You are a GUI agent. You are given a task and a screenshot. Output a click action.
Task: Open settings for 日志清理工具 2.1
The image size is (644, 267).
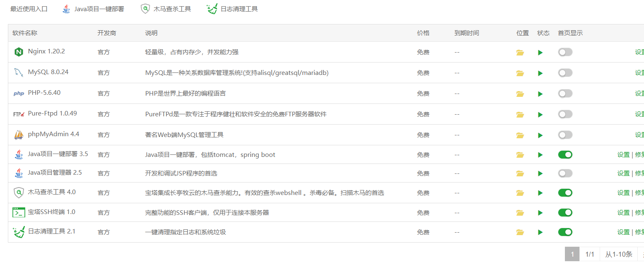(x=623, y=232)
